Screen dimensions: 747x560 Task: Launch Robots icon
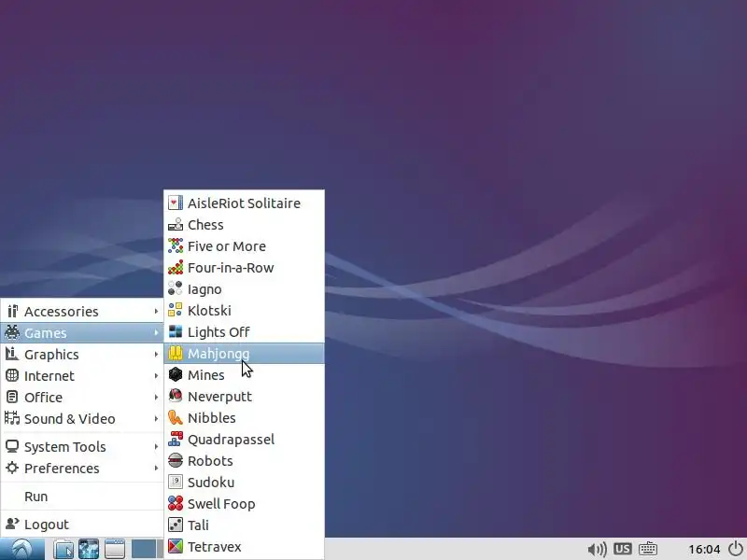pos(176,460)
